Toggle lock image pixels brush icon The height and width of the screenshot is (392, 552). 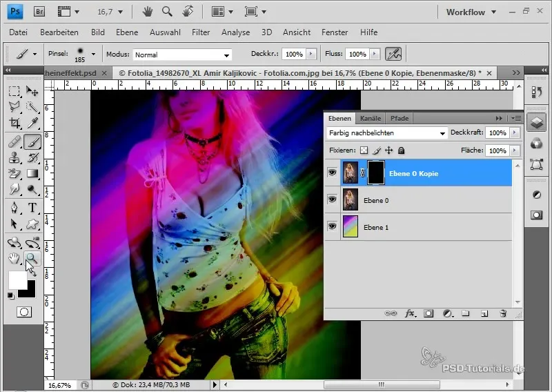tap(377, 150)
